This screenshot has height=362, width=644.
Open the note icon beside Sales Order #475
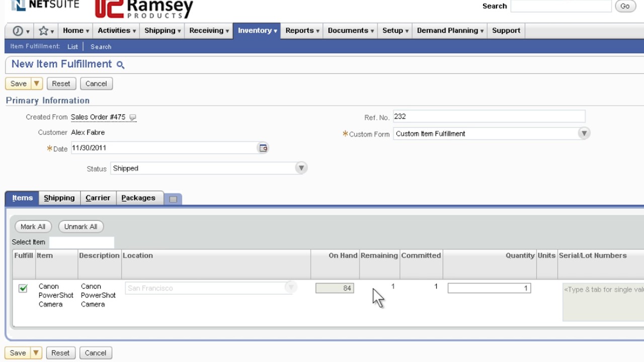[x=133, y=117]
